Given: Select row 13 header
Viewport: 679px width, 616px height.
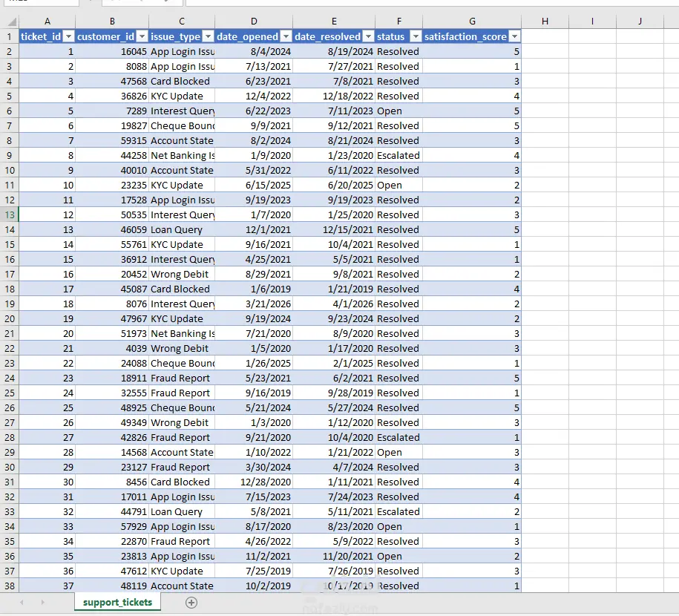Looking at the screenshot, I should click(x=10, y=215).
